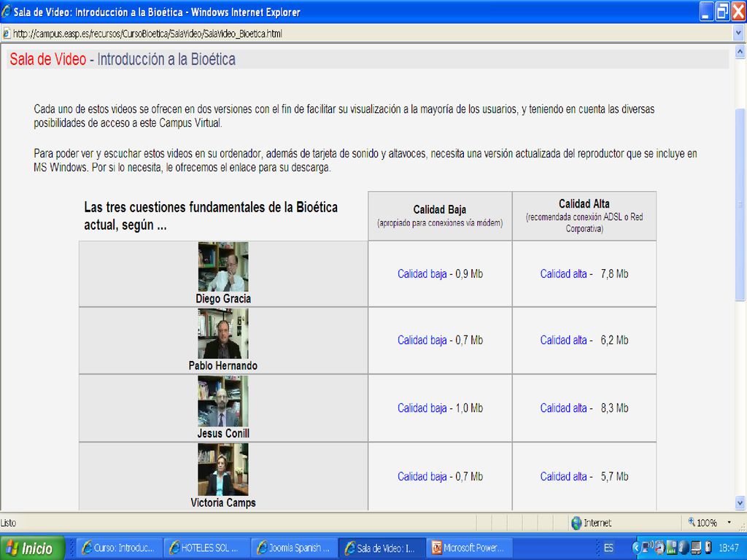The width and height of the screenshot is (747, 560).
Task: Click the green chart tray icon
Action: coord(672,548)
